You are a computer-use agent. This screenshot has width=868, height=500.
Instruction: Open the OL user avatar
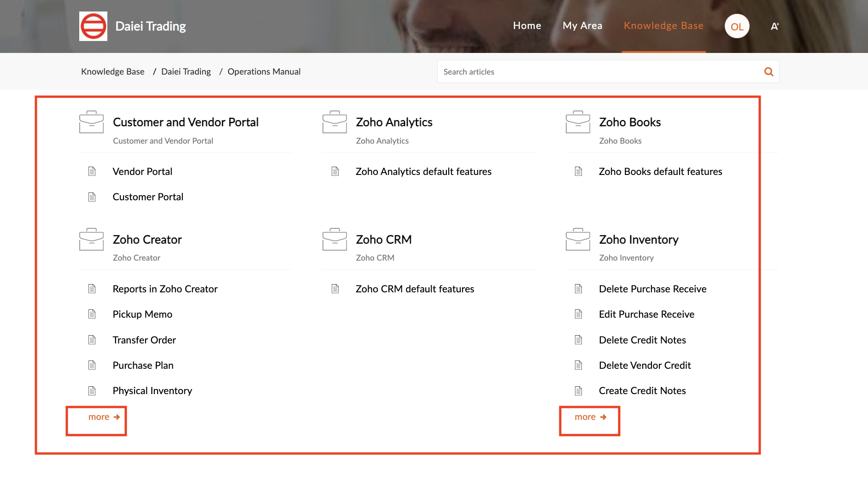pyautogui.click(x=737, y=26)
